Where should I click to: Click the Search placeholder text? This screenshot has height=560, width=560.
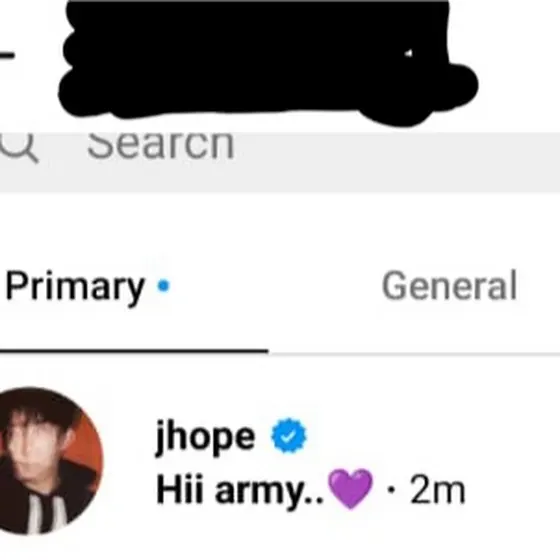161,145
